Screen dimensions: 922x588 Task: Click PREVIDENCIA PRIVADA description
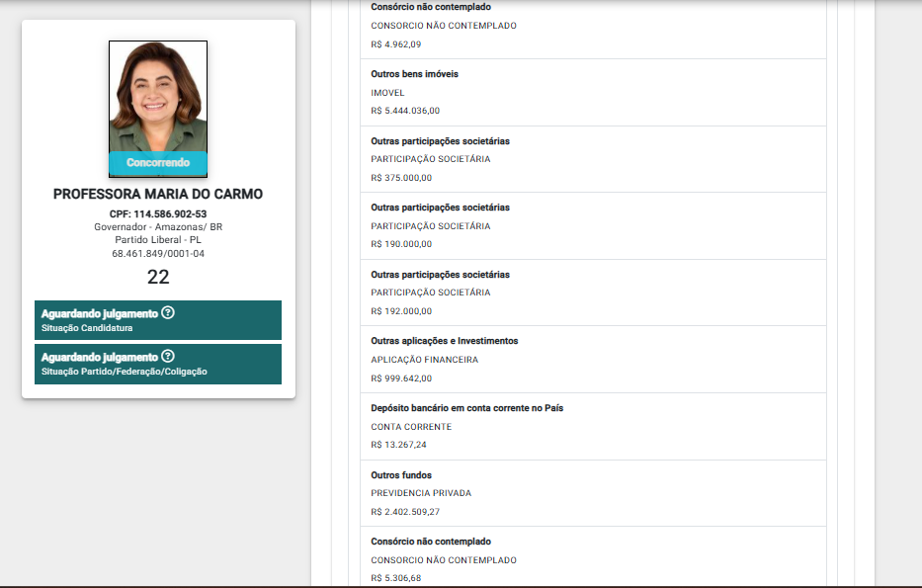tap(421, 493)
